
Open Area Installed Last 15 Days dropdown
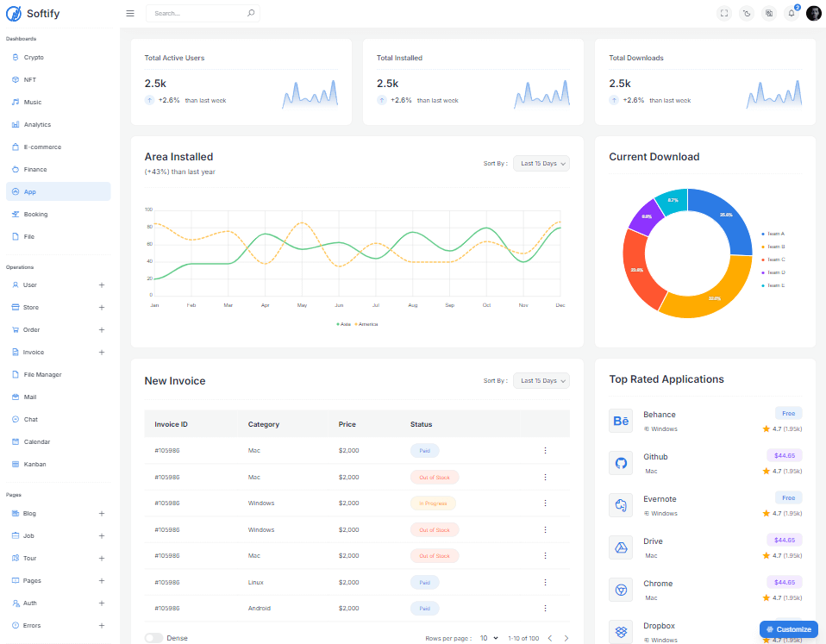pos(541,164)
